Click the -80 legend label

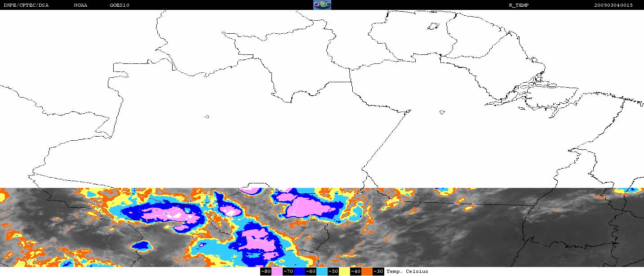pyautogui.click(x=266, y=272)
